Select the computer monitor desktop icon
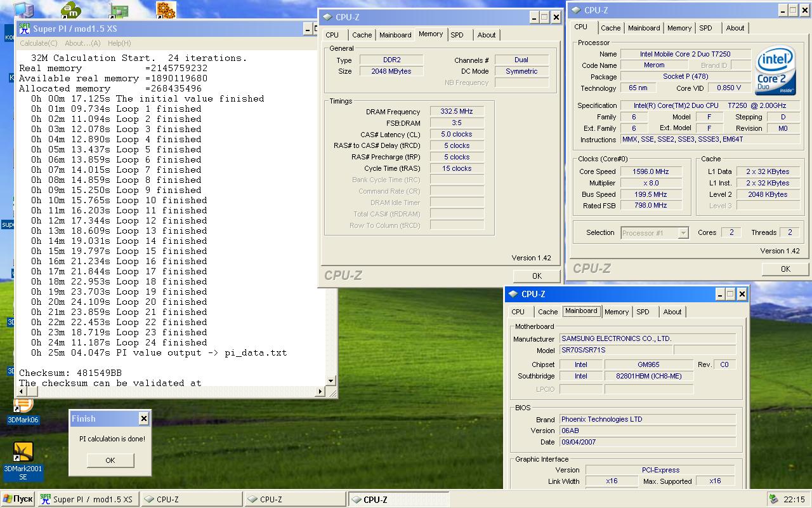Viewport: 812px width, 508px height. click(x=23, y=9)
